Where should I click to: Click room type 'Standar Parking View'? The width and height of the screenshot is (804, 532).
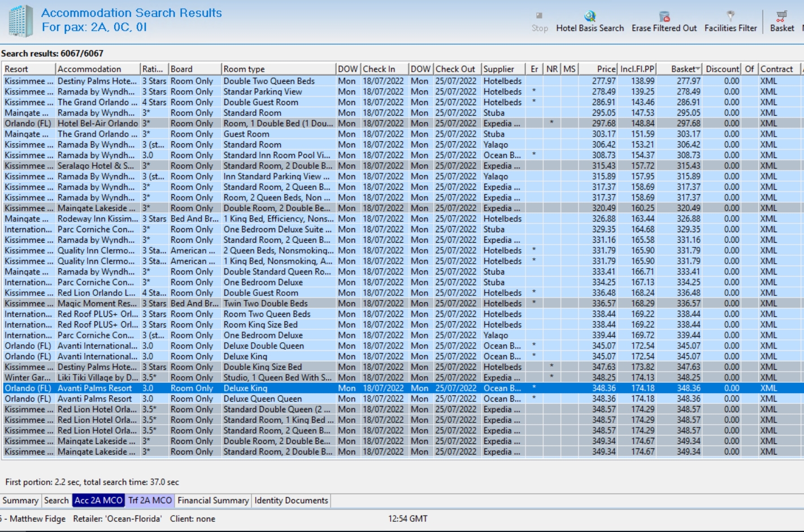click(x=263, y=91)
